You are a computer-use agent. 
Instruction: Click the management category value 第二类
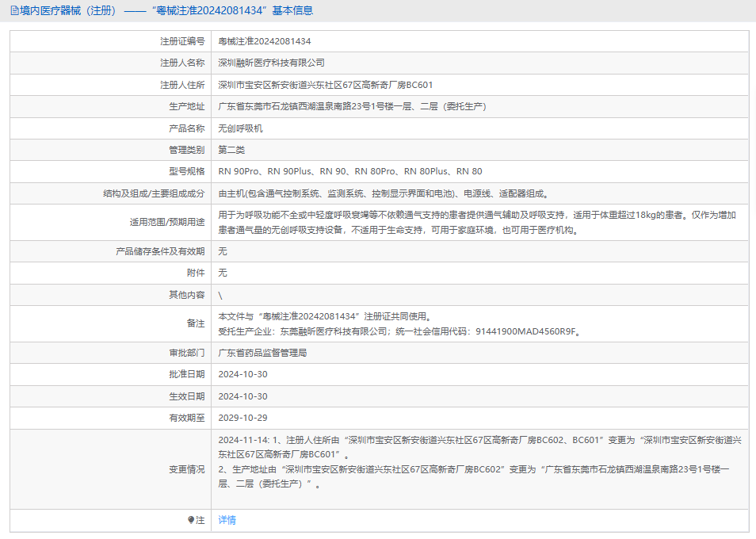(231, 150)
